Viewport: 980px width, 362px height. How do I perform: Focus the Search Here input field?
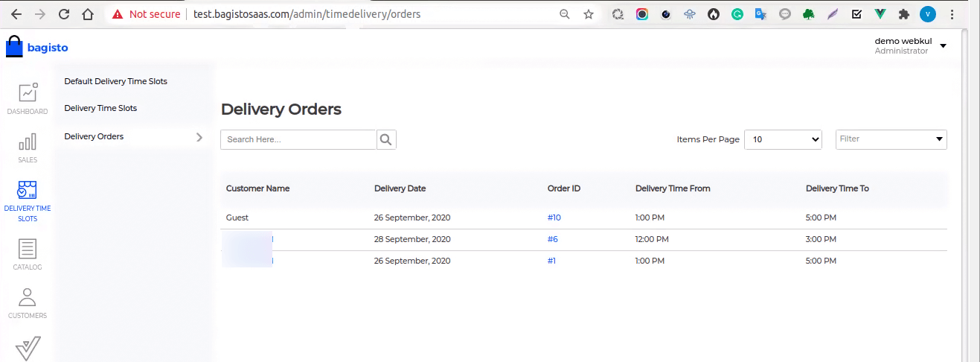pyautogui.click(x=298, y=139)
